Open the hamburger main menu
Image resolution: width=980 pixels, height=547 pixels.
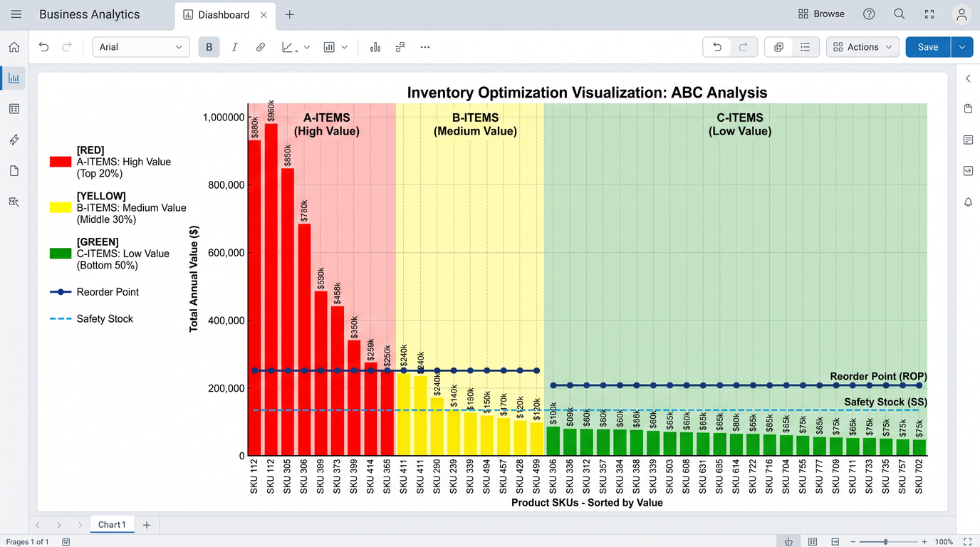click(x=16, y=14)
